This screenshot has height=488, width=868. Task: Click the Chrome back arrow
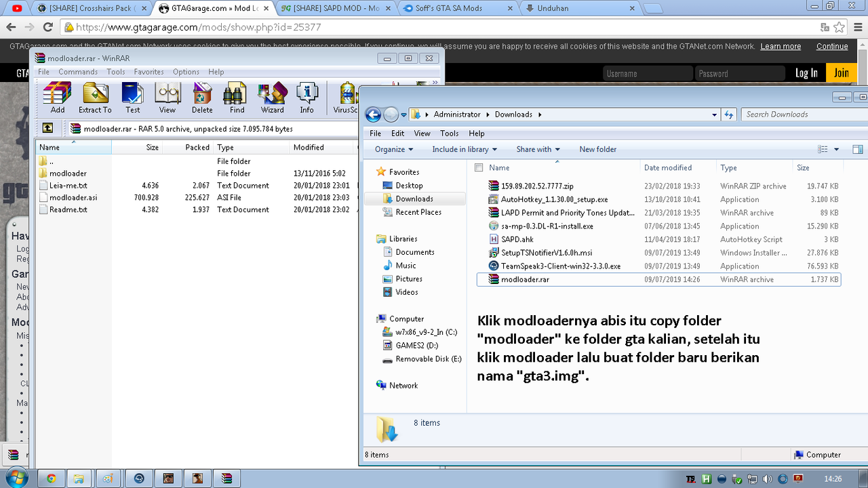11,28
